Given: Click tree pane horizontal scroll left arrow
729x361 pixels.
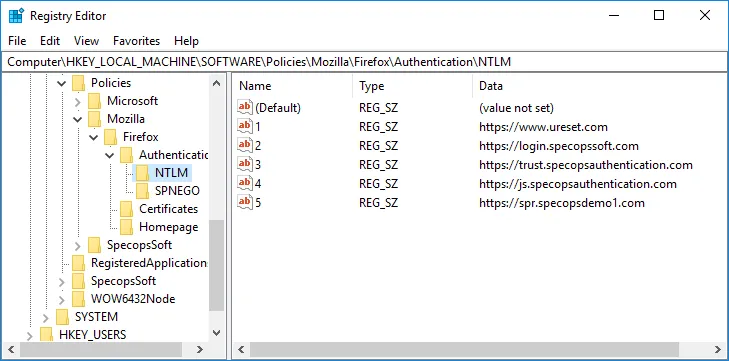Looking at the screenshot, I should tap(12, 349).
